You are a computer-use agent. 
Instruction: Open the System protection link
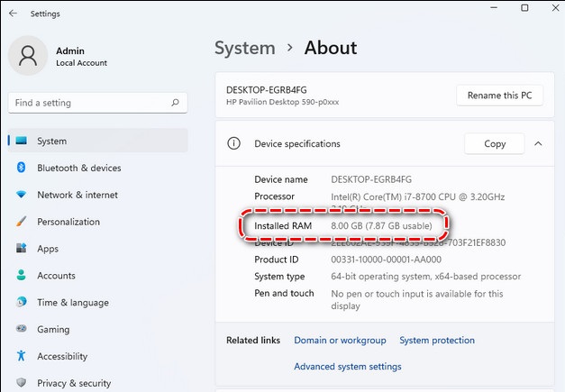click(437, 341)
